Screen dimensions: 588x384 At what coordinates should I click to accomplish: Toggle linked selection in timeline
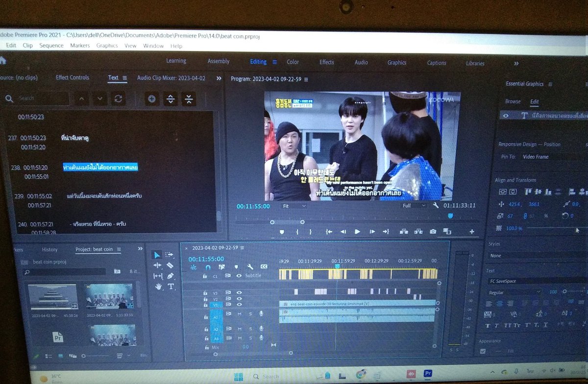tap(221, 267)
